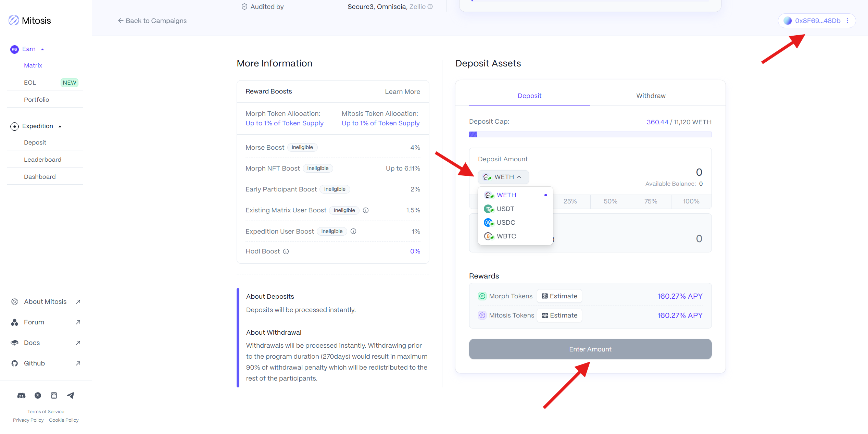Open About Mitosis link
This screenshot has width=868, height=434.
(x=46, y=302)
